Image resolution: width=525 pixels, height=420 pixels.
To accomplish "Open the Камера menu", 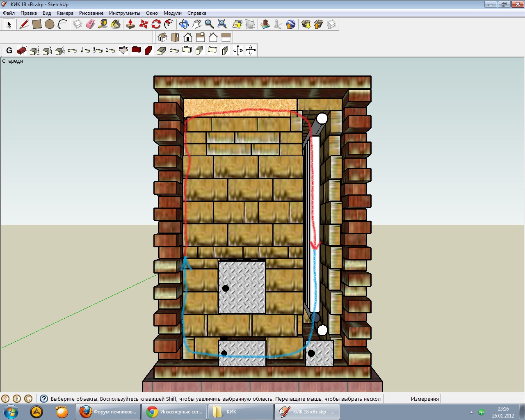I will (65, 13).
